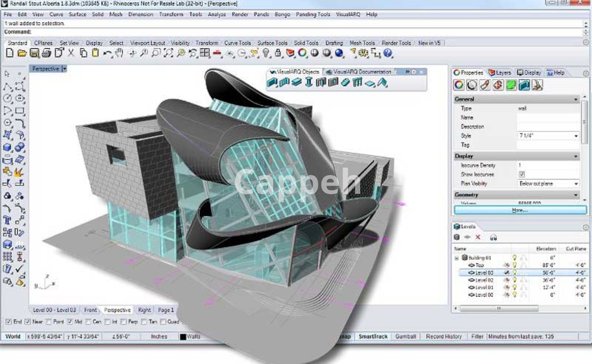Open the Style 7 1/4" dropdown
592x364 pixels.
point(576,136)
